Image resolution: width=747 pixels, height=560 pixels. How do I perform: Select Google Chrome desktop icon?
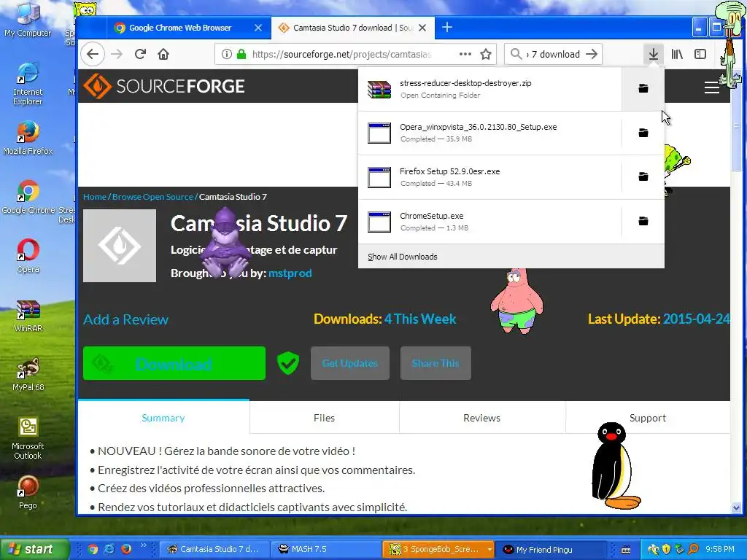(28, 197)
